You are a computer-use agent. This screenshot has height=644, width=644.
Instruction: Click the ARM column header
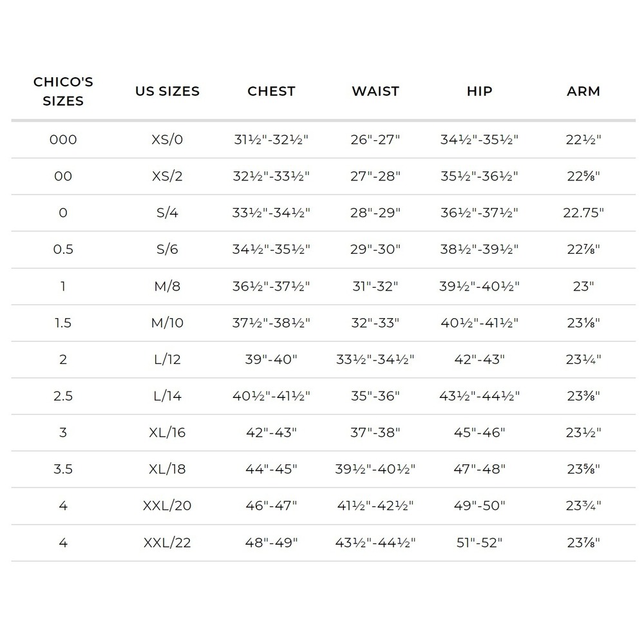tap(583, 91)
